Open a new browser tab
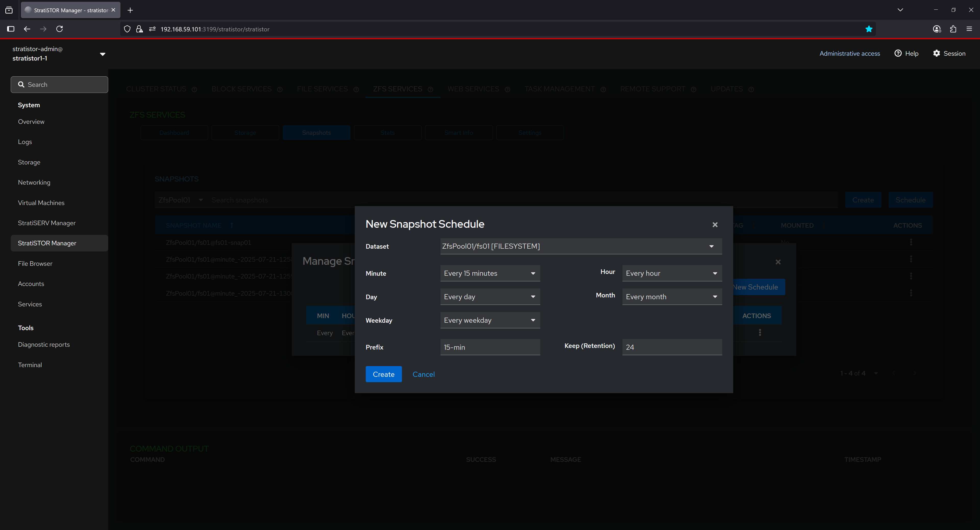 tap(130, 10)
